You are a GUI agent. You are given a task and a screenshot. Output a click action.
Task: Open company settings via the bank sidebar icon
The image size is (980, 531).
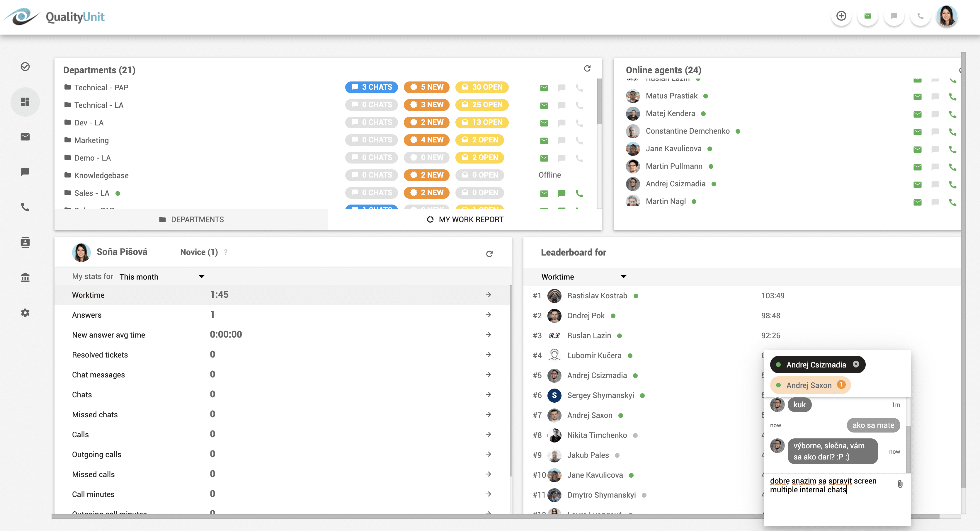pos(25,277)
